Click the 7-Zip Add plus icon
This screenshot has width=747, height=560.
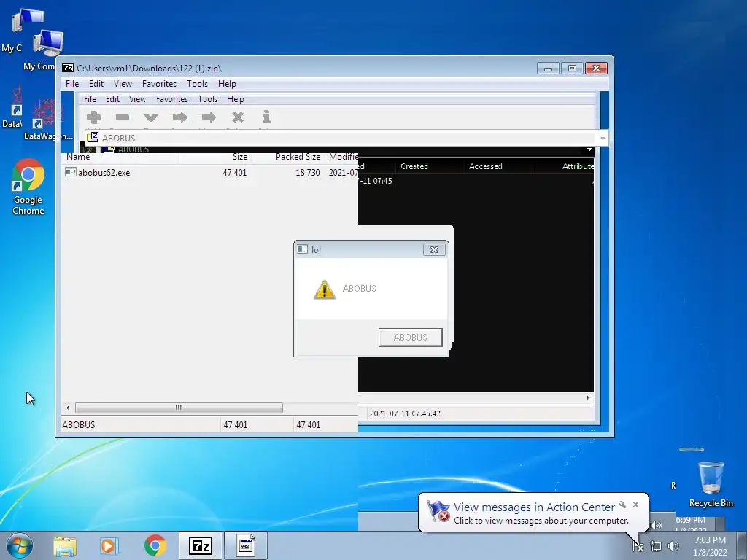point(93,117)
